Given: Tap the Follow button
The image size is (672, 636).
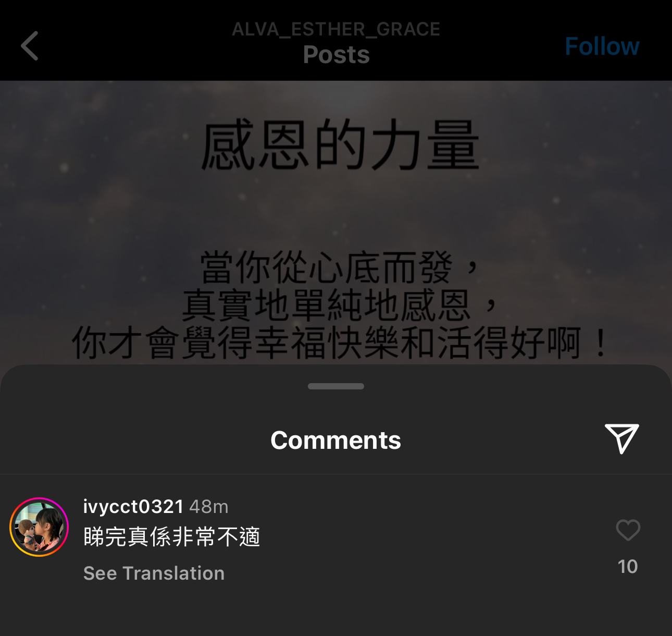Looking at the screenshot, I should coord(602,46).
